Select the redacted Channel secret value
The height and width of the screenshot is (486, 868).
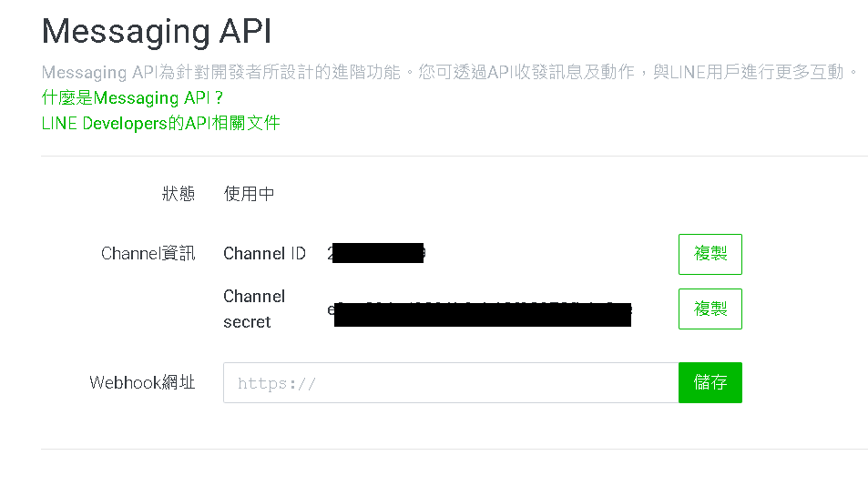[x=481, y=312]
